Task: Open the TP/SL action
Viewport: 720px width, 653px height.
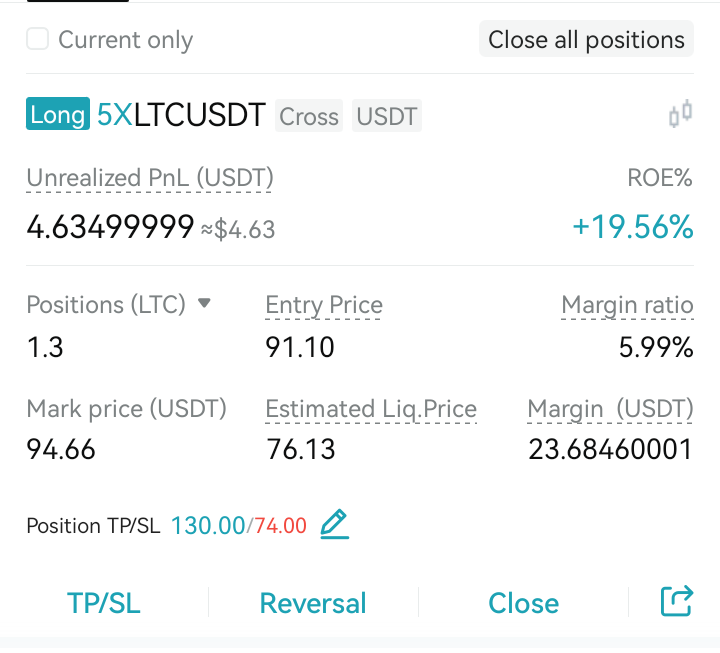Action: coord(104,602)
